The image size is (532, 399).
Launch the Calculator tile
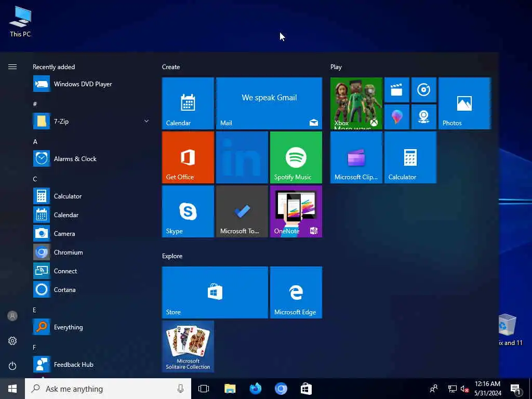coord(410,157)
